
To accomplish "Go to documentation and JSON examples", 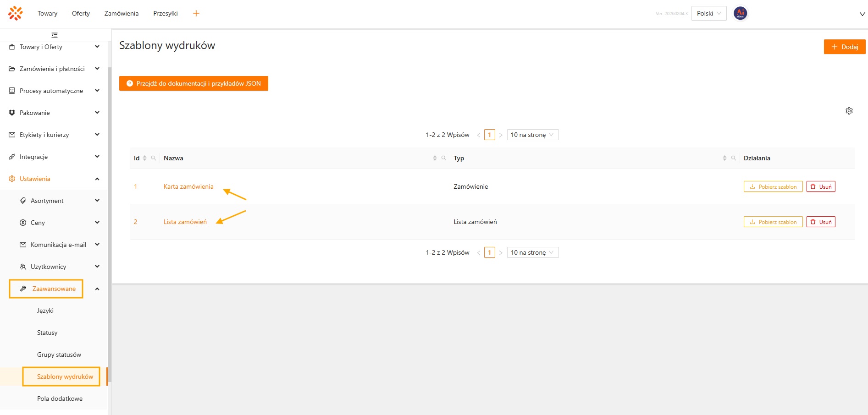I will click(194, 83).
